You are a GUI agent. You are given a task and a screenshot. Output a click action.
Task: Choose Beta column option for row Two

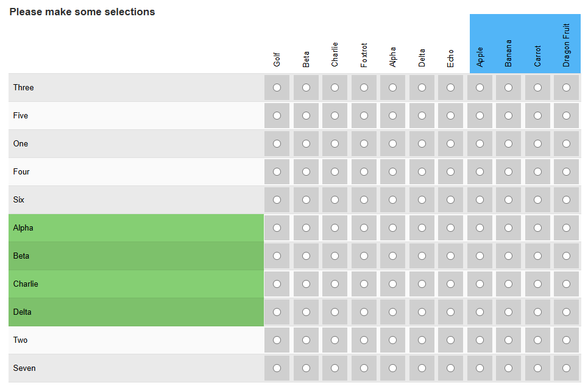coord(306,340)
